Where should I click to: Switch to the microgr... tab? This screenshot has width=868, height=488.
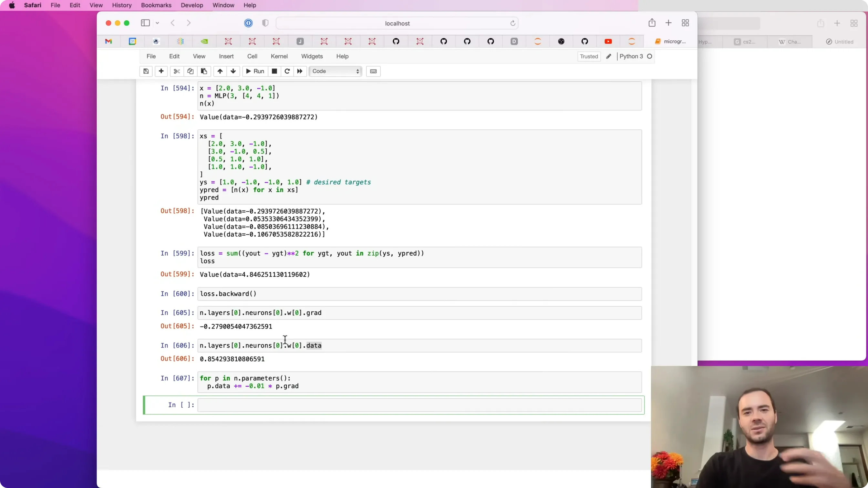click(x=671, y=41)
